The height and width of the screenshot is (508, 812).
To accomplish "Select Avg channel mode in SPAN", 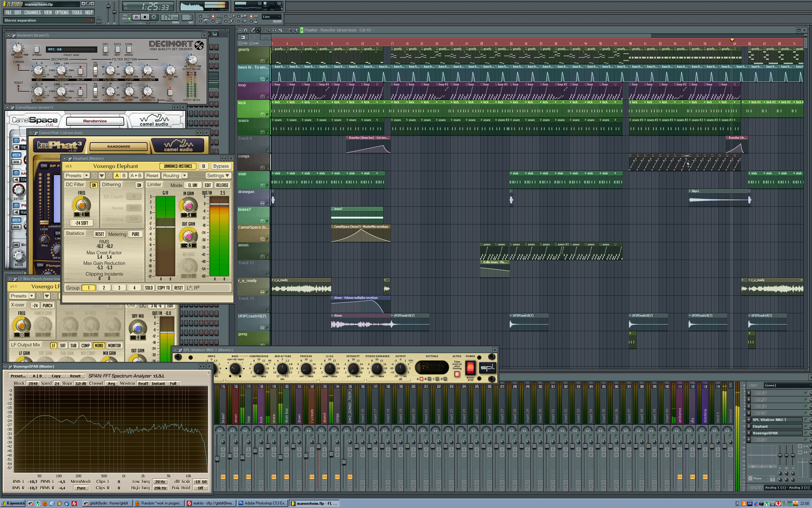I will [111, 383].
